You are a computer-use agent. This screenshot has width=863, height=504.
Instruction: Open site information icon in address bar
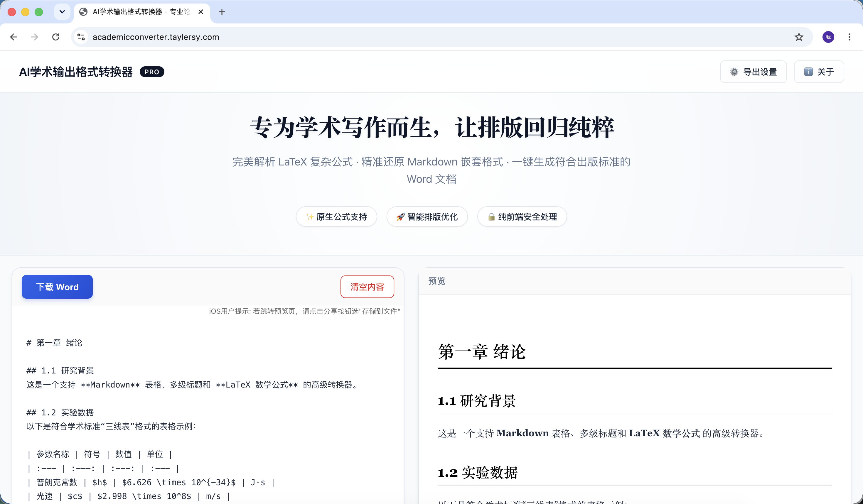pos(81,37)
